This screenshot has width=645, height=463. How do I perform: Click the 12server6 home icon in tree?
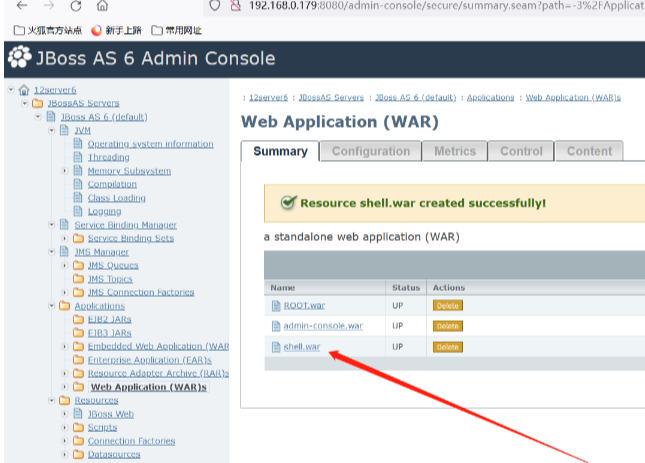[23, 90]
